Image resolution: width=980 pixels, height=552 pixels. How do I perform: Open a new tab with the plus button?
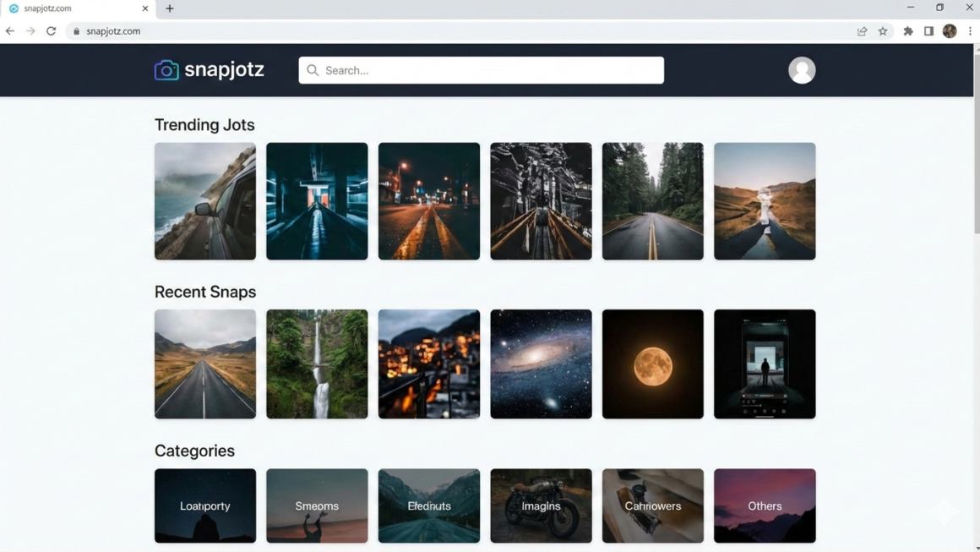click(169, 8)
